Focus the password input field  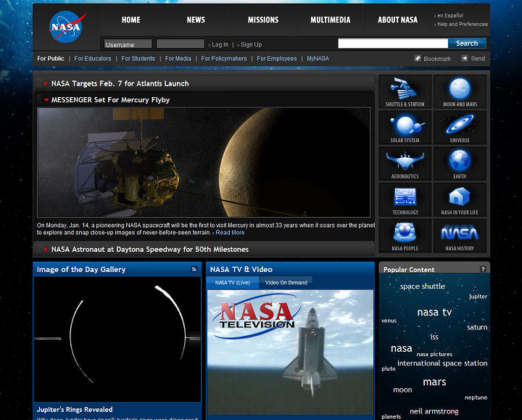180,44
